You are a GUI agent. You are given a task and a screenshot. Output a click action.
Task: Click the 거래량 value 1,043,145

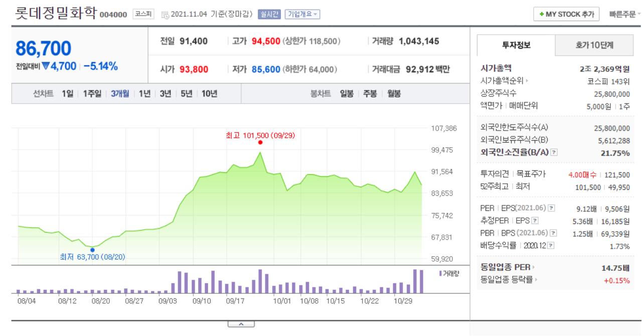[419, 41]
